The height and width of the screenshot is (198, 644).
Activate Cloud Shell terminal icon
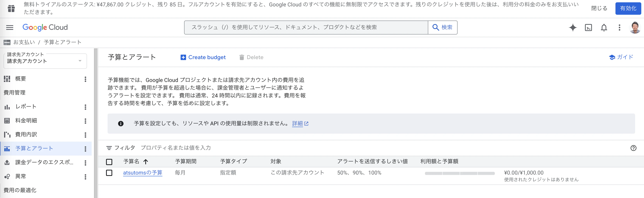point(588,28)
